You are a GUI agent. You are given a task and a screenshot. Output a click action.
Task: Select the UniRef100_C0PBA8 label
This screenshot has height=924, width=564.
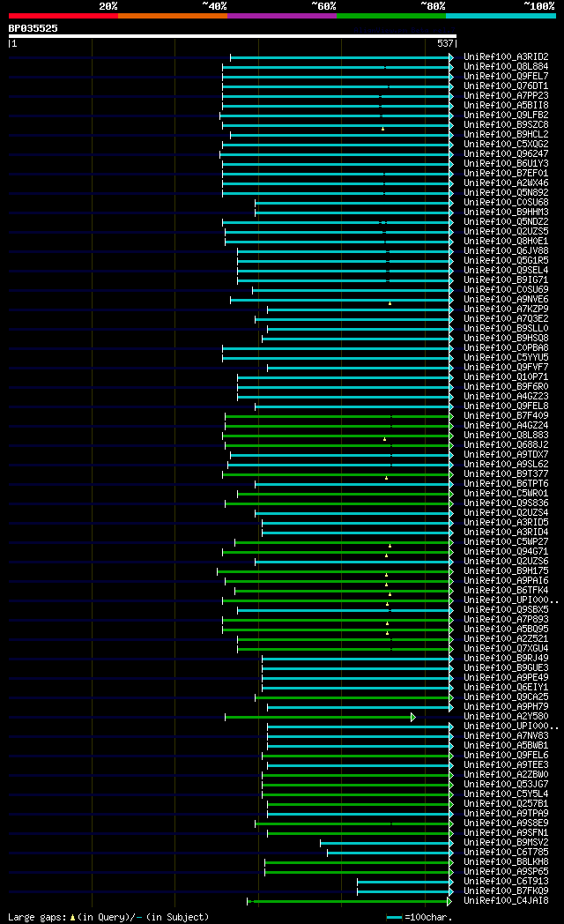click(506, 348)
